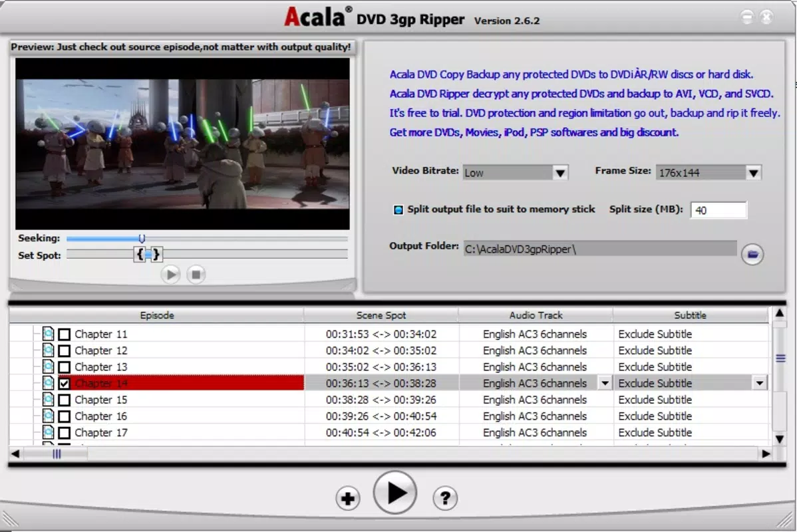The width and height of the screenshot is (797, 532).
Task: Start ripping with the large play button
Action: click(395, 492)
